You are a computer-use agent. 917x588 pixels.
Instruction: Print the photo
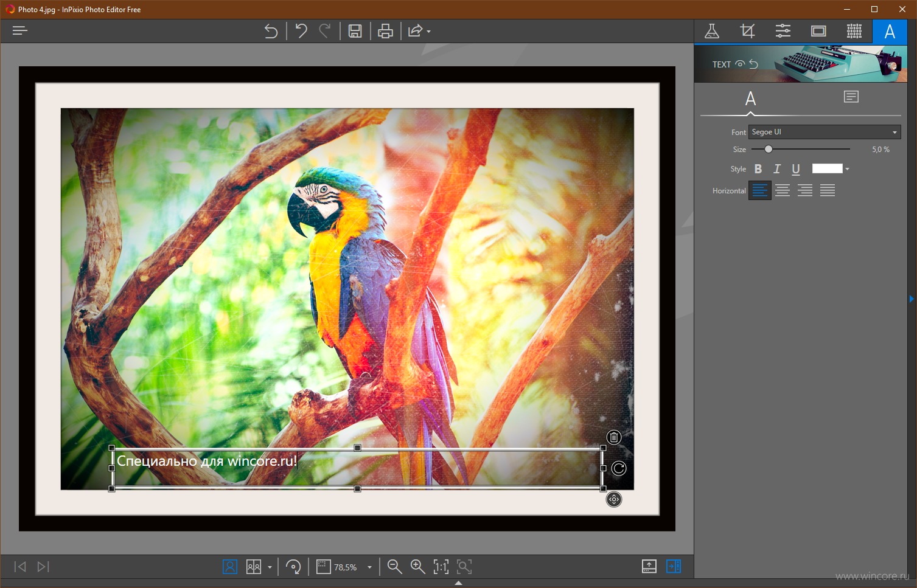385,31
